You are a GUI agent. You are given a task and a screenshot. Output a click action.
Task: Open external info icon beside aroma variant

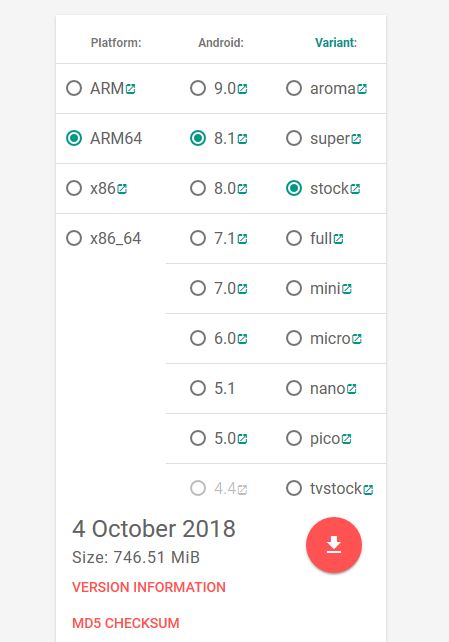coord(362,88)
